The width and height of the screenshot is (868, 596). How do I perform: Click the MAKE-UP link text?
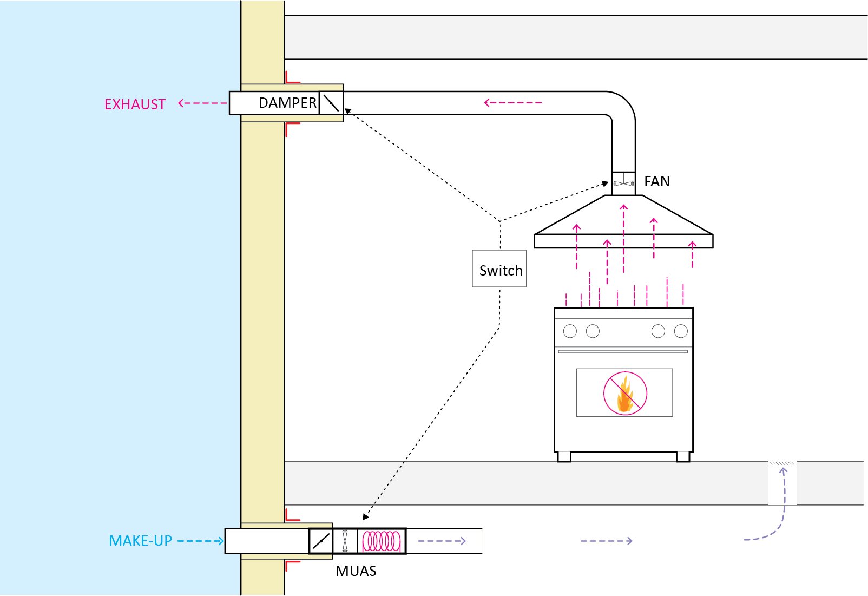point(140,540)
